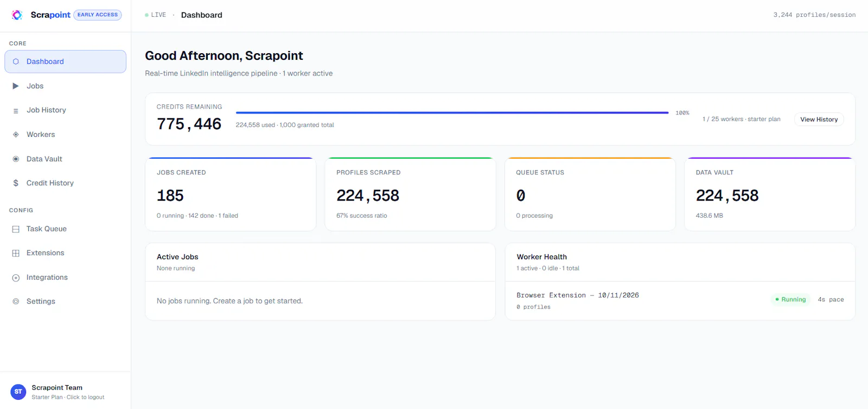This screenshot has width=868, height=409.
Task: Select the Task Queue icon
Action: click(x=16, y=229)
